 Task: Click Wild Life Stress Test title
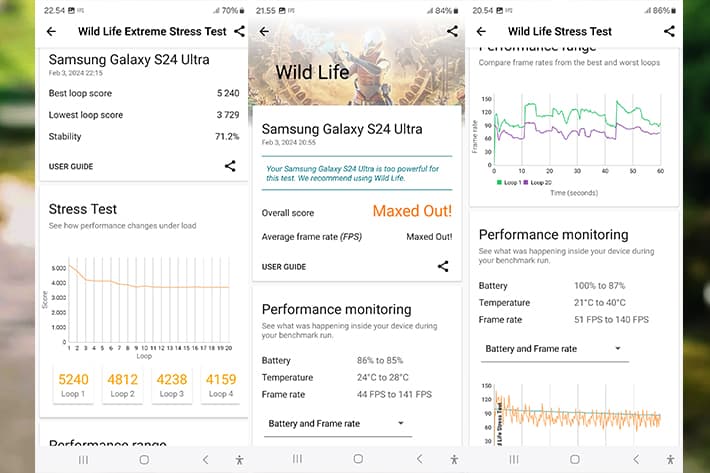pos(560,32)
